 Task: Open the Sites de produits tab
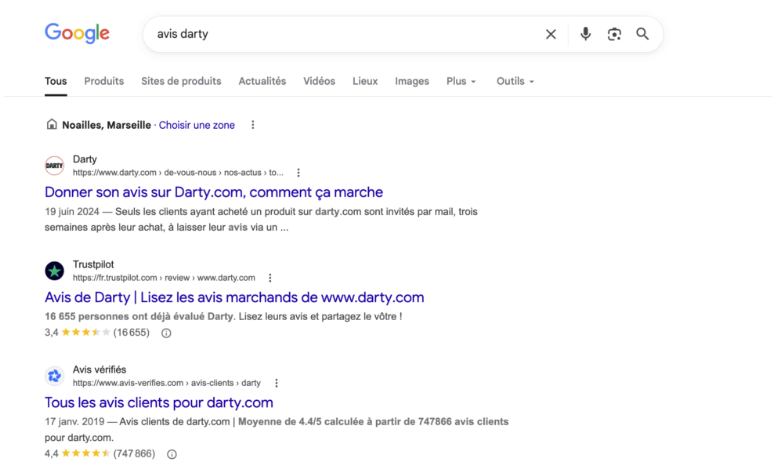coord(181,81)
